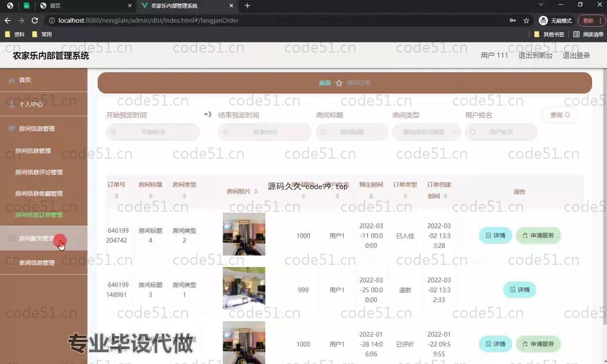Select the 退款 order type cell
Viewport: 607px width, 364px height.
[x=405, y=290]
